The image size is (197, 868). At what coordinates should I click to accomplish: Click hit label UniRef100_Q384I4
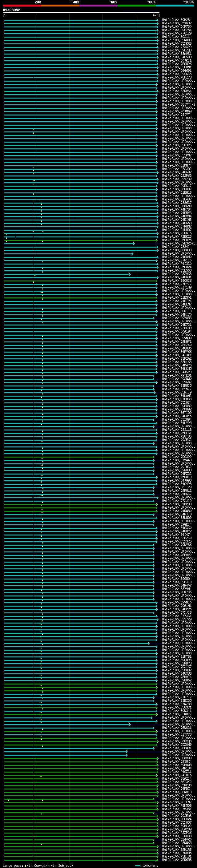[x=177, y=247]
